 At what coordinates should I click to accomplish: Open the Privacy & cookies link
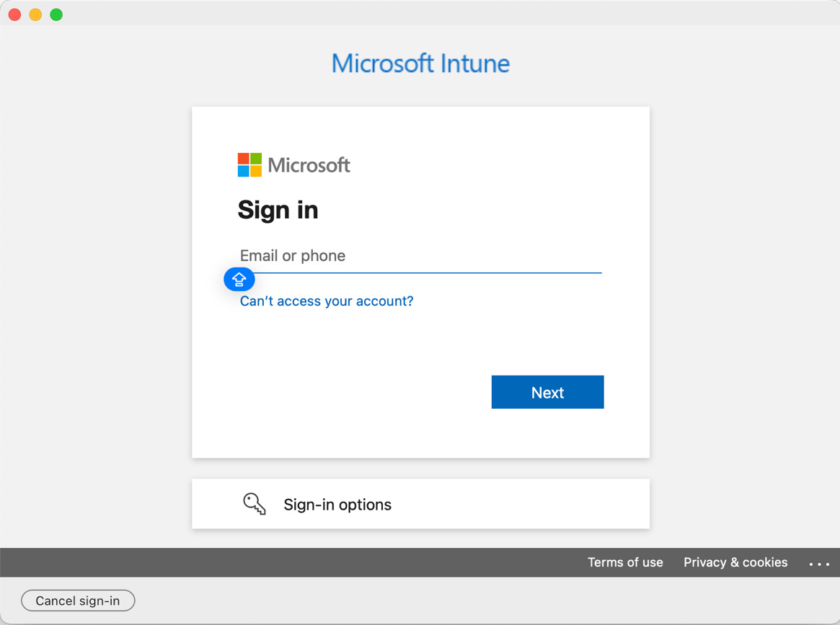[x=735, y=562]
